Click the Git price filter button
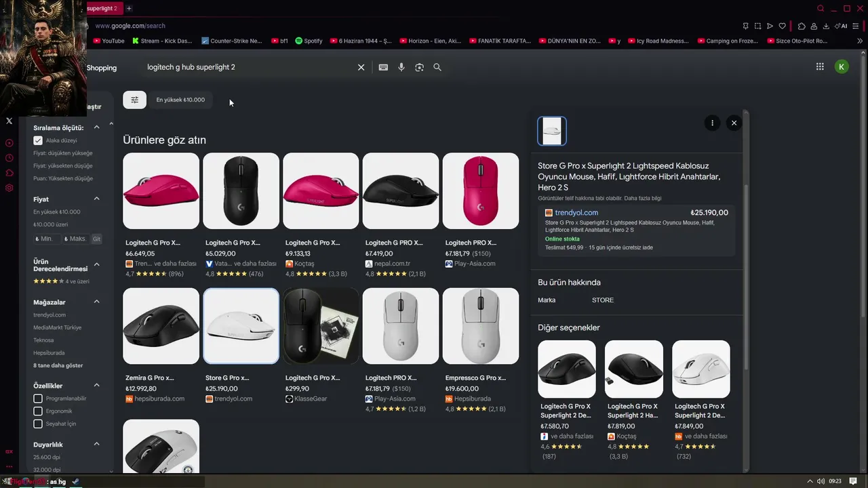868x488 pixels. (x=96, y=239)
